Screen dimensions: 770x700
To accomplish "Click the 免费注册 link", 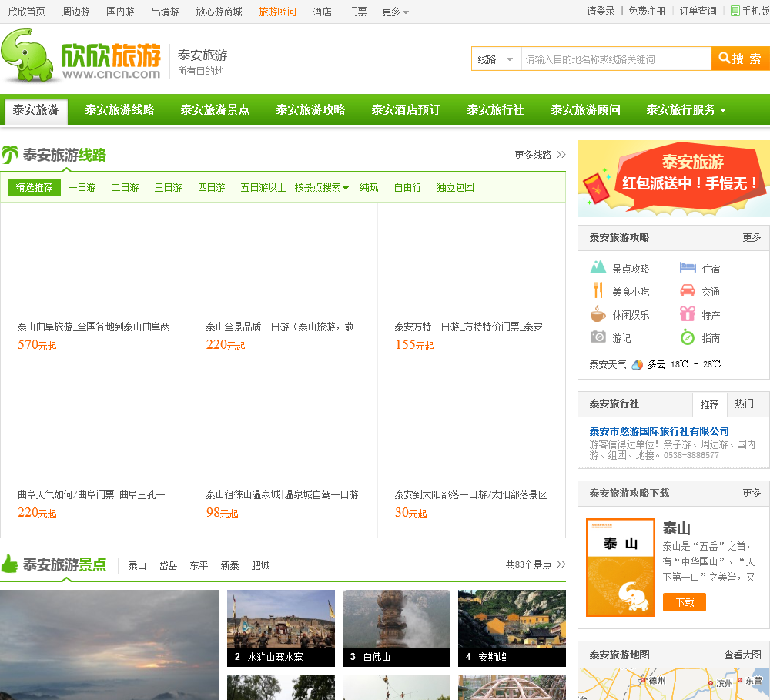I will point(647,12).
